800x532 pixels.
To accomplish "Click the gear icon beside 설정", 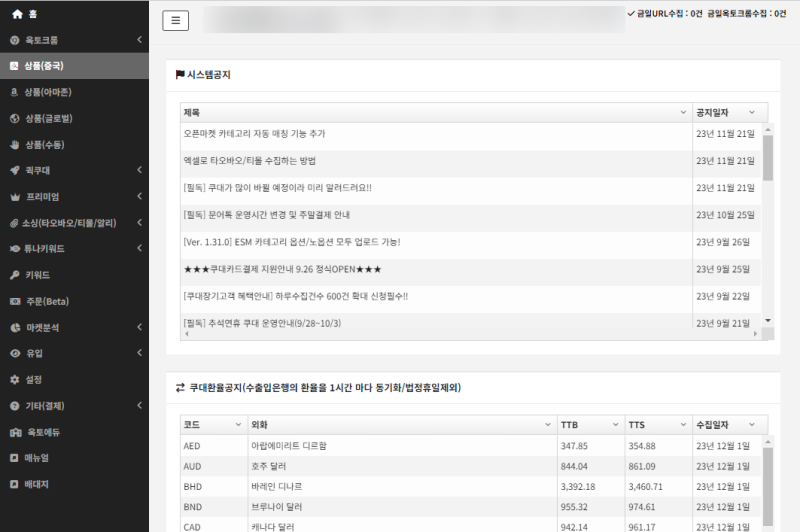I will click(x=15, y=379).
